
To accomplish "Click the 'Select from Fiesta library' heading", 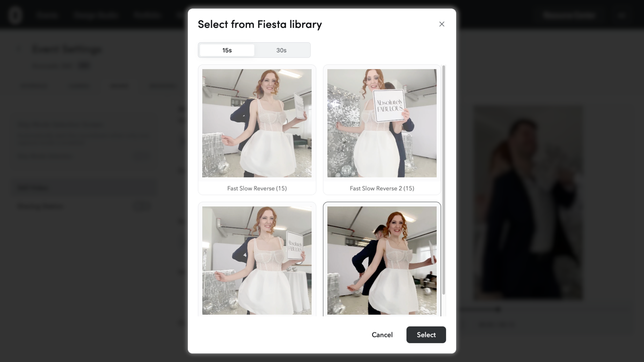I will pyautogui.click(x=260, y=24).
